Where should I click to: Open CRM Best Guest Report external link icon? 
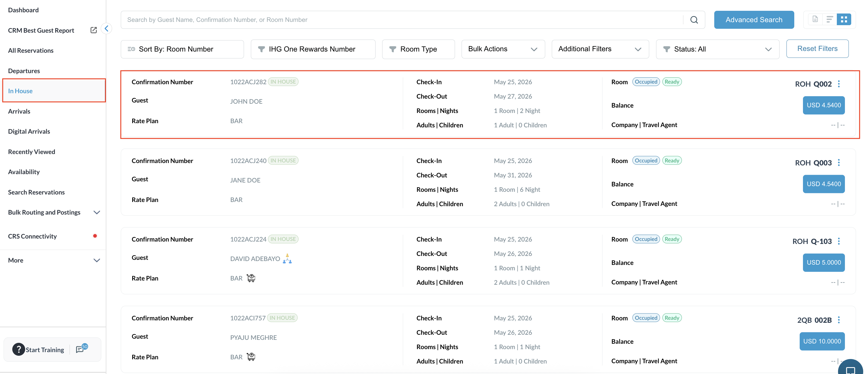94,30
